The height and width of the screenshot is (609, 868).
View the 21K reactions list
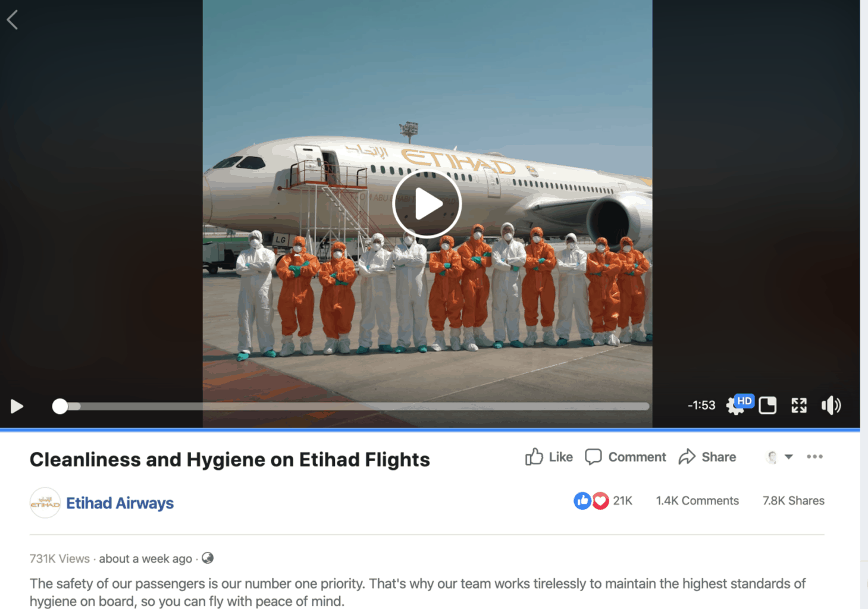coord(603,501)
